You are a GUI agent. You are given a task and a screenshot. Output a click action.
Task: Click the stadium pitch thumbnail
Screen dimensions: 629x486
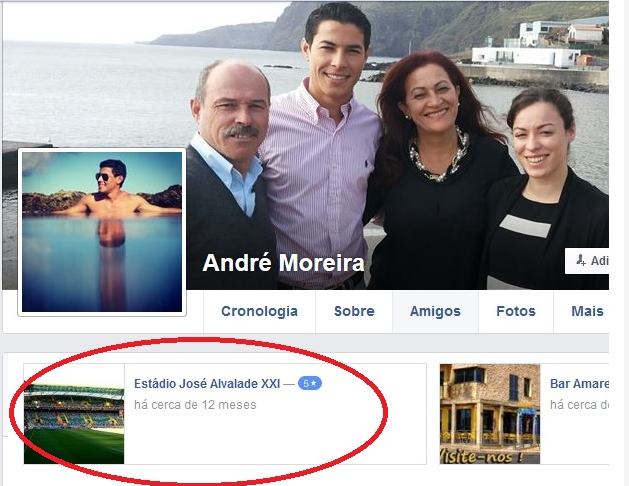(x=74, y=414)
